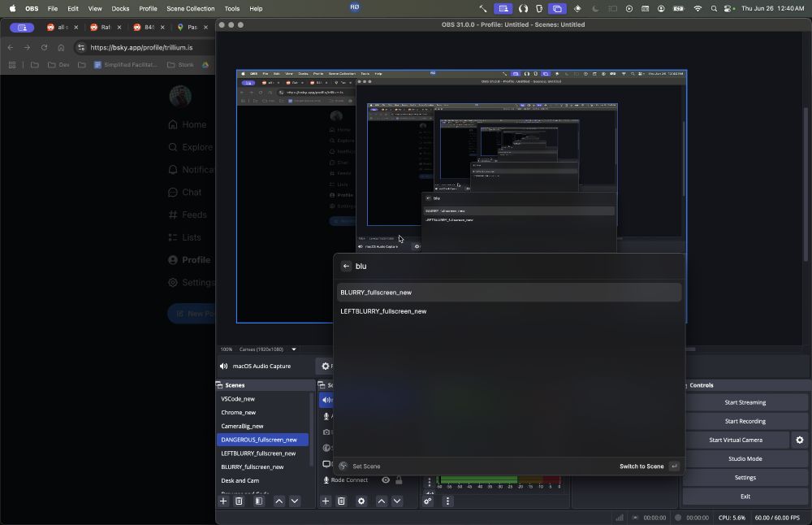Image resolution: width=812 pixels, height=525 pixels.
Task: Select VSCode_new in Scenes list
Action: coord(262,399)
